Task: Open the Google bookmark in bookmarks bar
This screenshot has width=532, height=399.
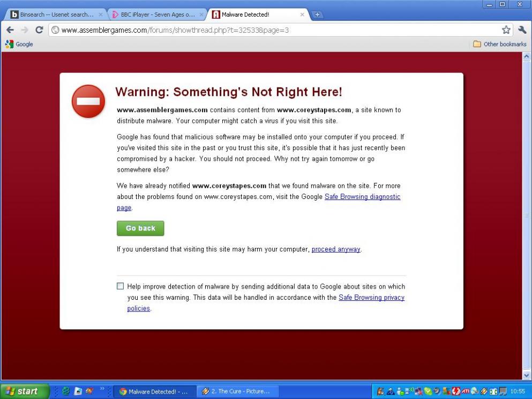Action: click(19, 44)
